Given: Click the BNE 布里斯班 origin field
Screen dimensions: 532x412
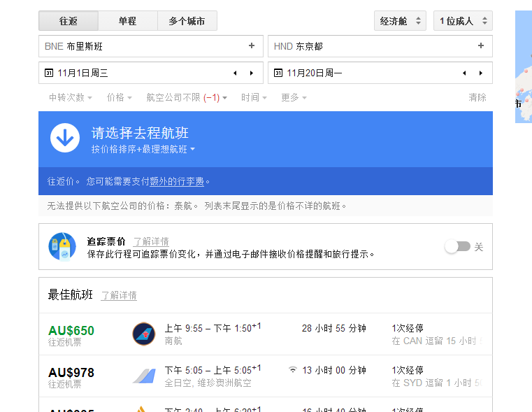Looking at the screenshot, I should (x=150, y=46).
